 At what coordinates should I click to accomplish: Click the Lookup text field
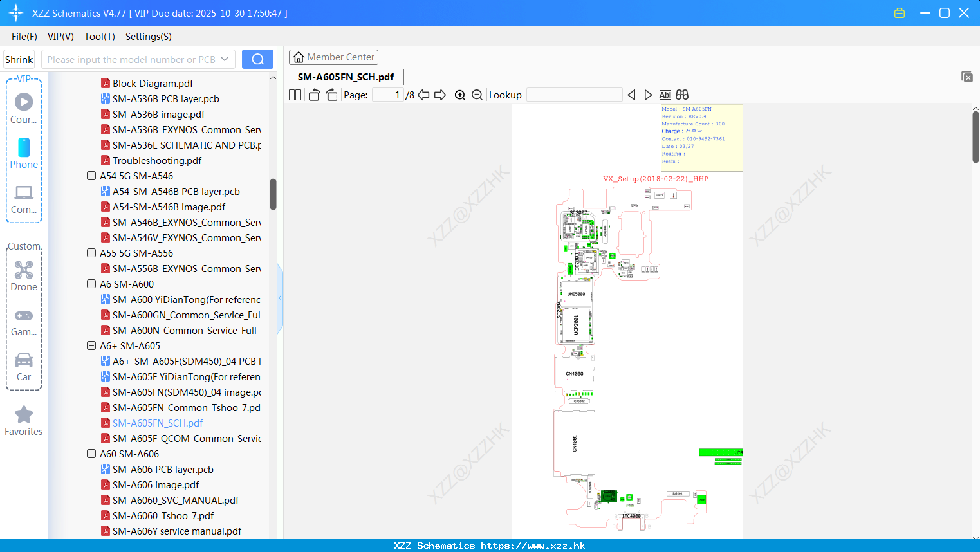click(x=574, y=95)
